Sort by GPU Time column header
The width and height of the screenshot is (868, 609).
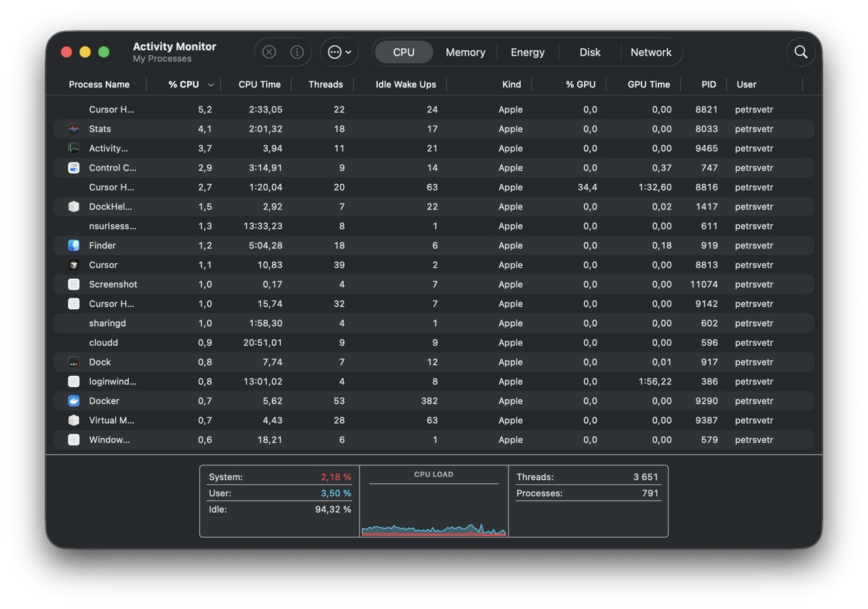tap(648, 85)
